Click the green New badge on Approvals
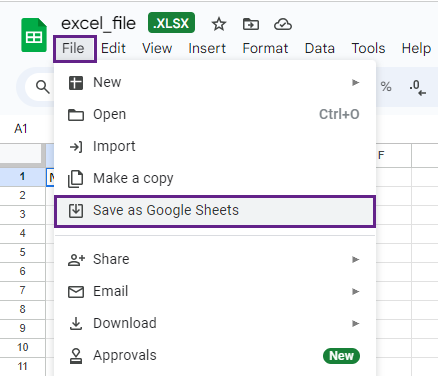 (x=341, y=356)
